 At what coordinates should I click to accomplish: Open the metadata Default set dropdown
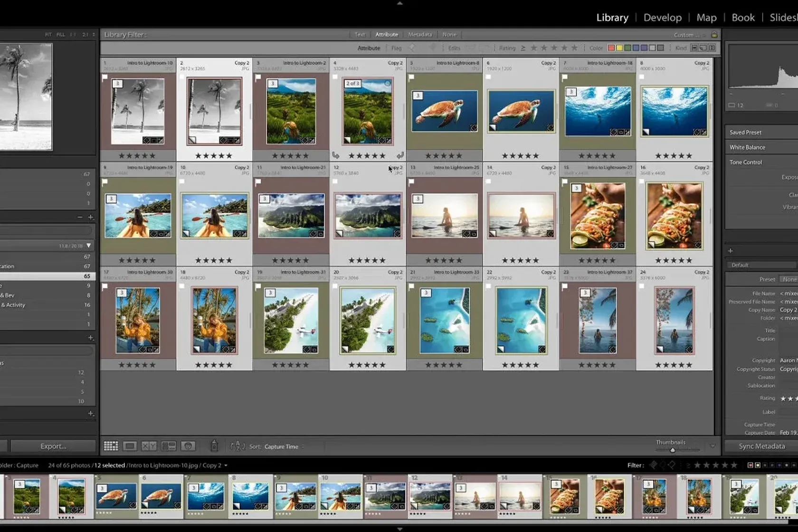(x=760, y=265)
